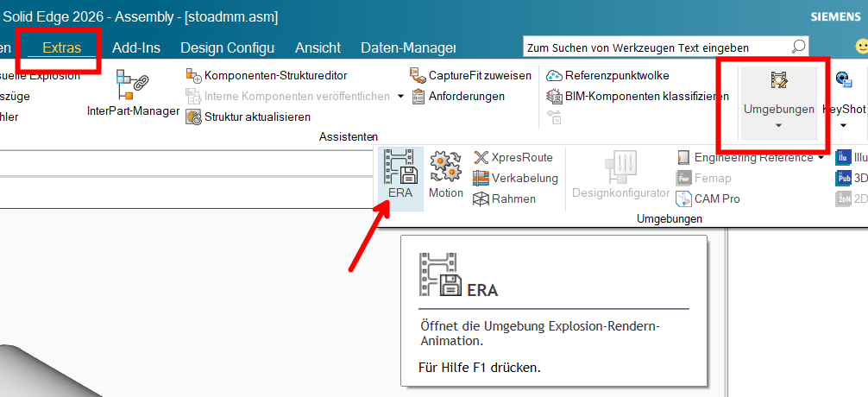Click BIM-Komponenten klassifizieren
Image resolution: width=868 pixels, height=397 pixels.
click(638, 97)
